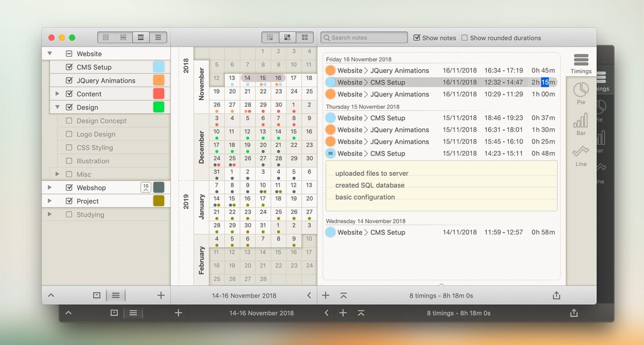Open the Timings view icon
The image size is (644, 345).
(x=581, y=60)
